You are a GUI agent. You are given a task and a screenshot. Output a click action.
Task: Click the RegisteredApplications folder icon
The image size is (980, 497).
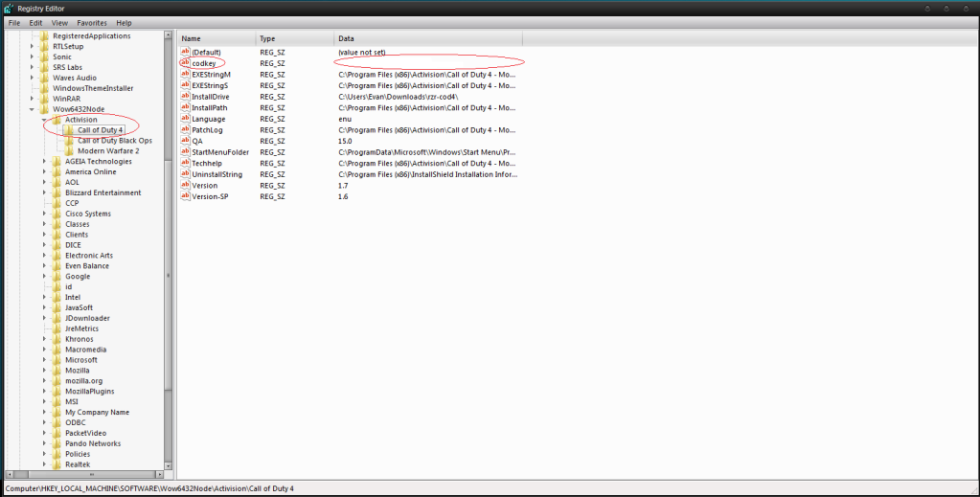click(x=44, y=35)
